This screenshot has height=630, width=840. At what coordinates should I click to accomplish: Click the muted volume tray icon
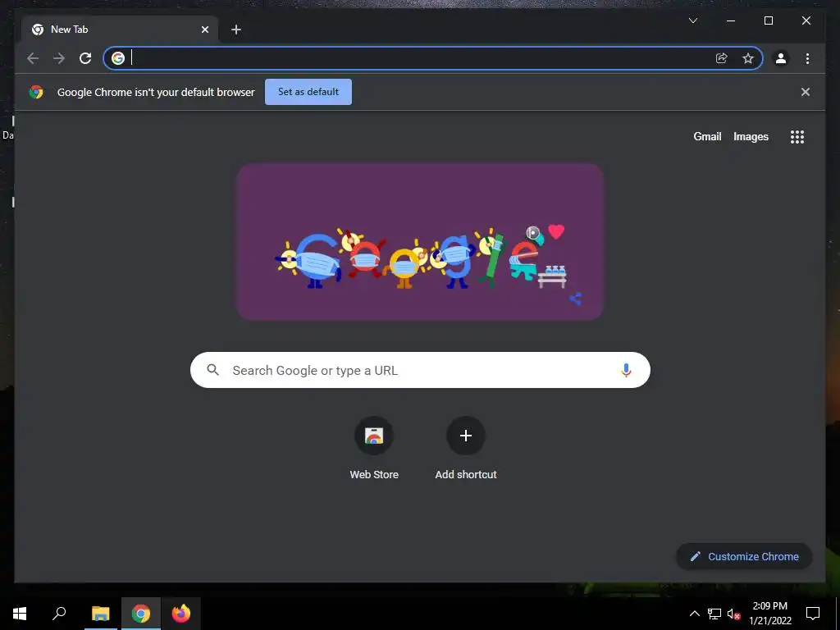(x=733, y=614)
